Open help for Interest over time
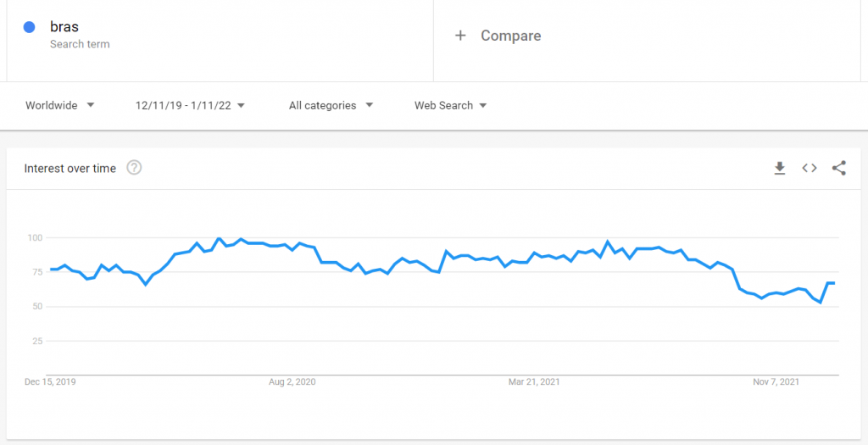Viewport: 868px width, 445px height. click(134, 168)
